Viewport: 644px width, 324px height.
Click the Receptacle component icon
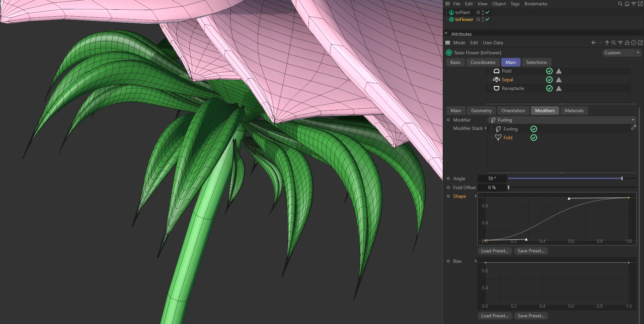click(x=497, y=88)
